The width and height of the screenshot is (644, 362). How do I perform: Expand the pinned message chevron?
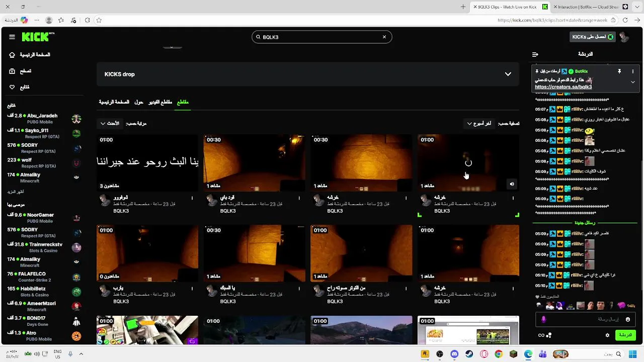point(633,82)
